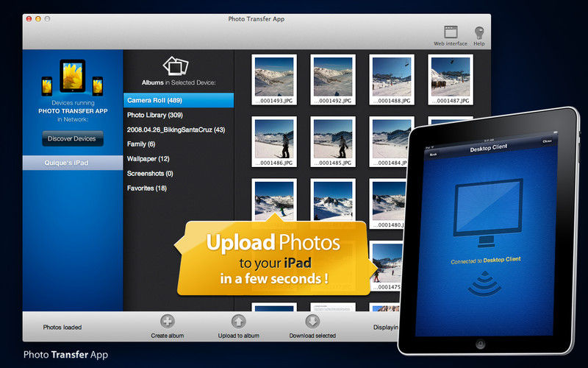Tap Close on the iPad Desktop Client screen

pyautogui.click(x=547, y=141)
